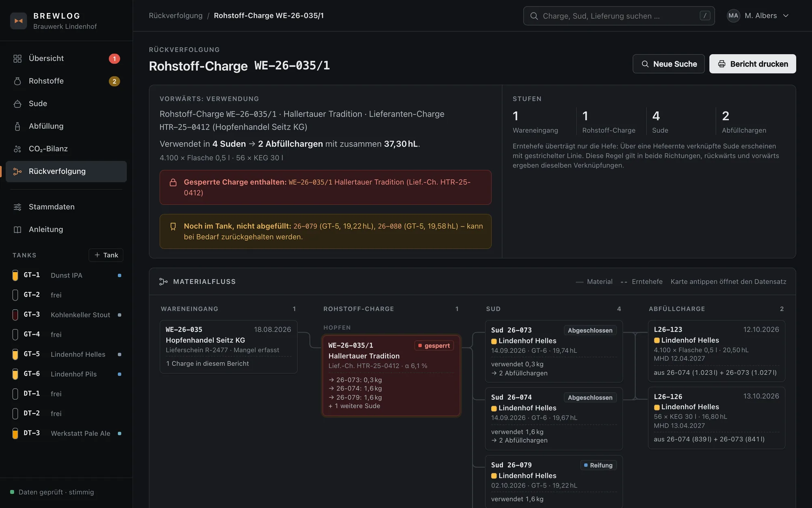Select tank GT-3 Kohlenkeller Stout
This screenshot has height=508, width=812.
(67, 315)
